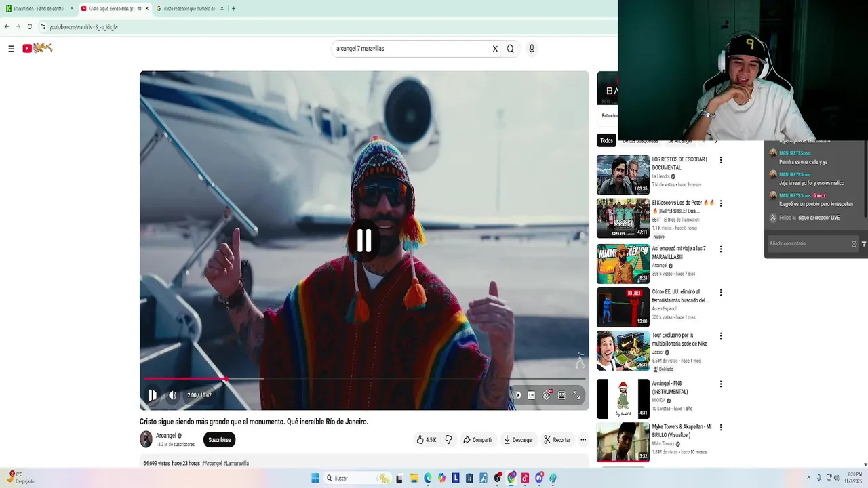
Task: Open Microsoft Edge from taskbar
Action: (428, 478)
